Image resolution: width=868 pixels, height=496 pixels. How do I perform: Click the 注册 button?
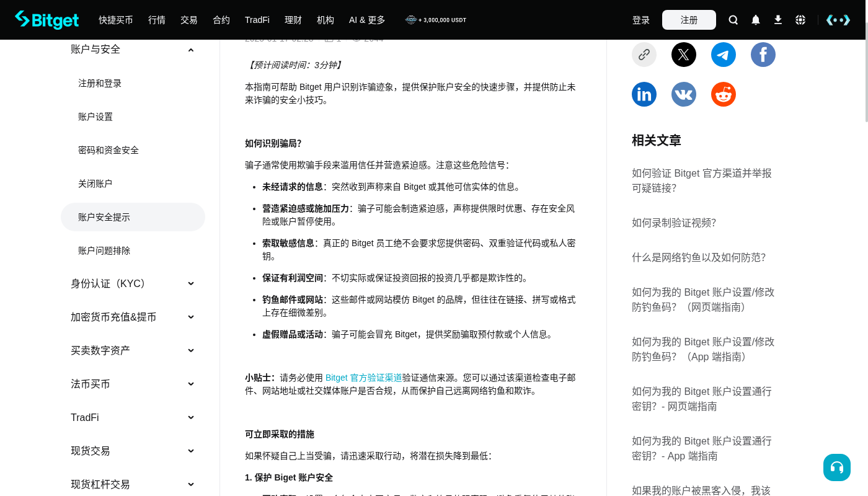pos(689,20)
